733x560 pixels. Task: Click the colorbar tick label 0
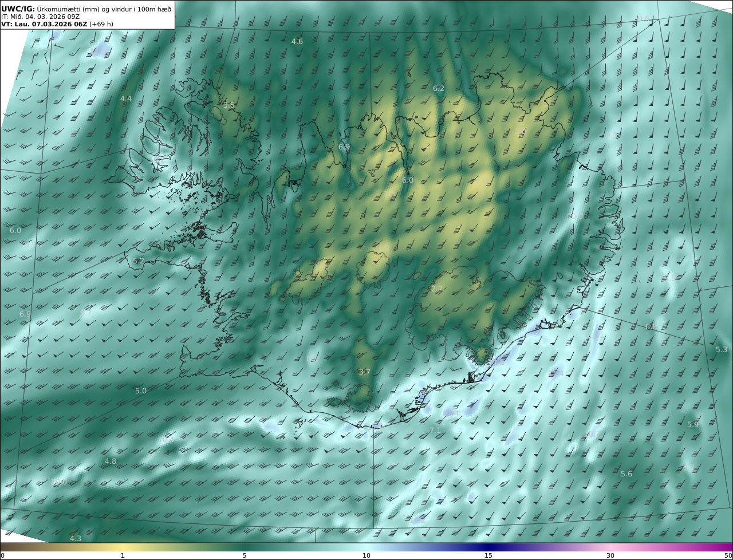click(2, 555)
